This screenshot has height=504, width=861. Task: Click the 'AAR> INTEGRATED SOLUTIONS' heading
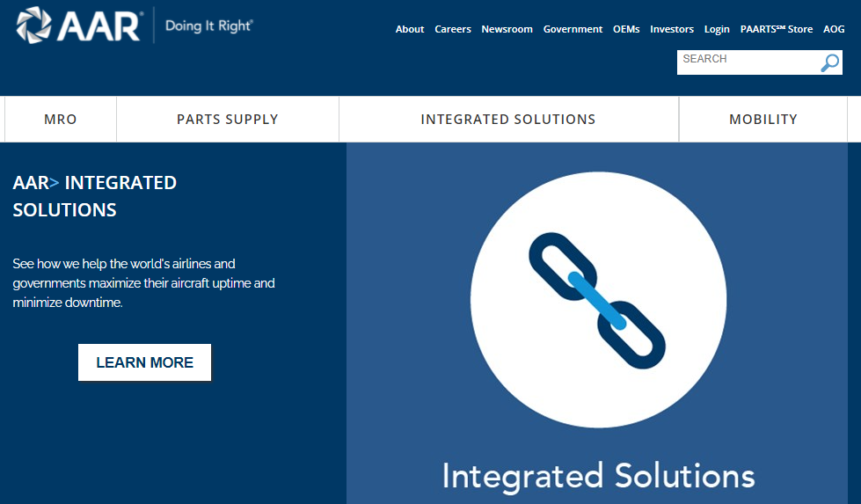94,196
